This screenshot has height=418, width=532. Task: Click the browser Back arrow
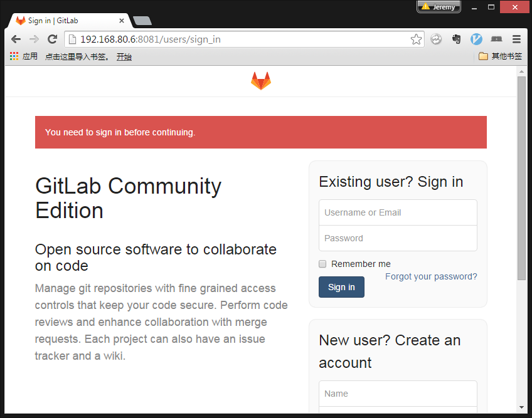tap(16, 39)
